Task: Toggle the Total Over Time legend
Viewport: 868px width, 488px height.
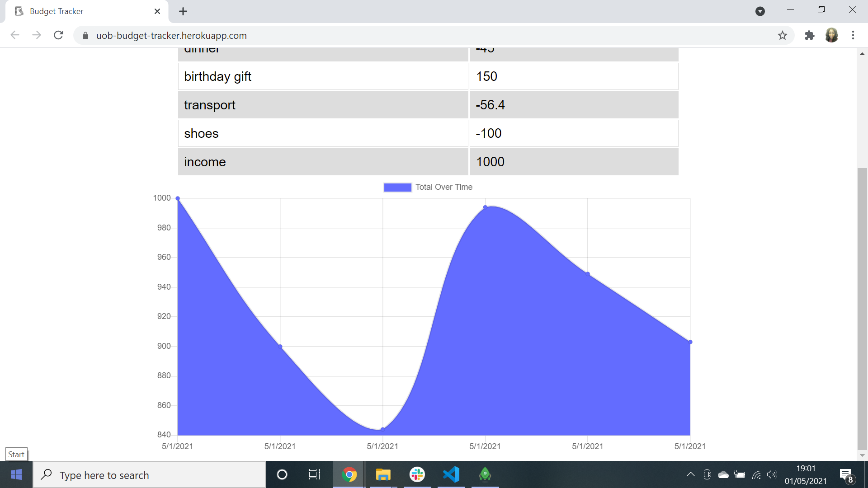Action: (x=428, y=187)
